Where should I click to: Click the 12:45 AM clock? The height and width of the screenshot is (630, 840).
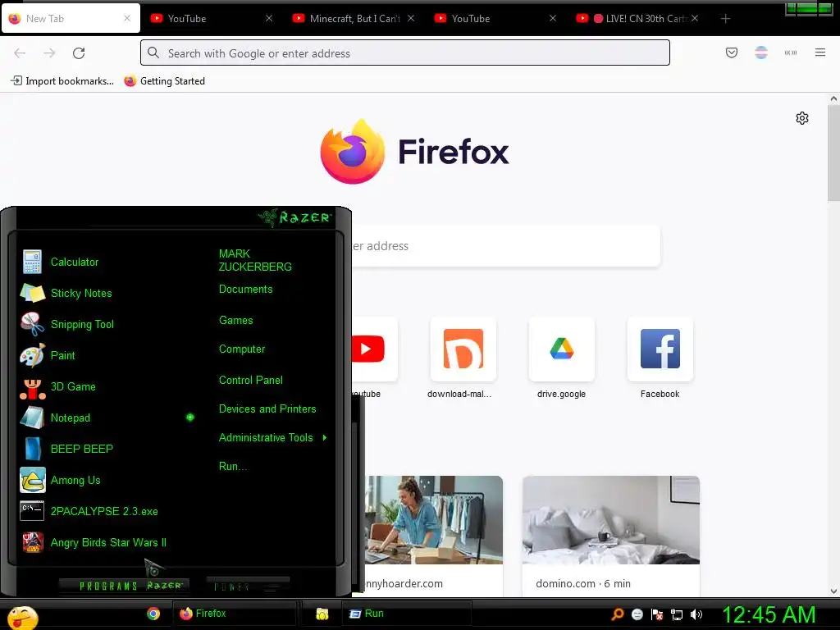click(x=769, y=614)
